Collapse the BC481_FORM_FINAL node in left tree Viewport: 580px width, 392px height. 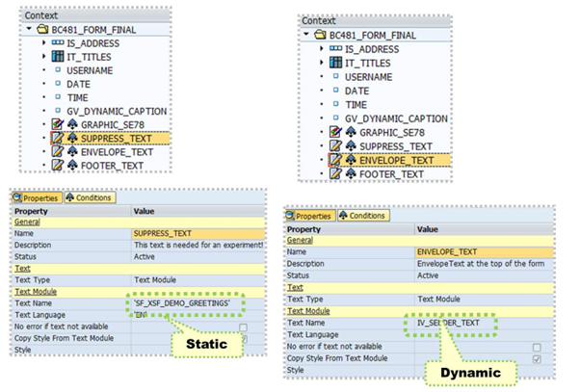pyautogui.click(x=28, y=30)
